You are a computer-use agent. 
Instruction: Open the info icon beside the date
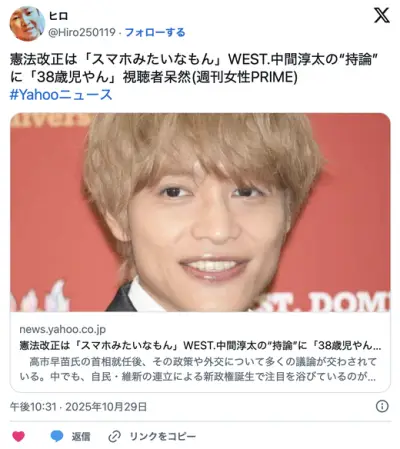[382, 406]
